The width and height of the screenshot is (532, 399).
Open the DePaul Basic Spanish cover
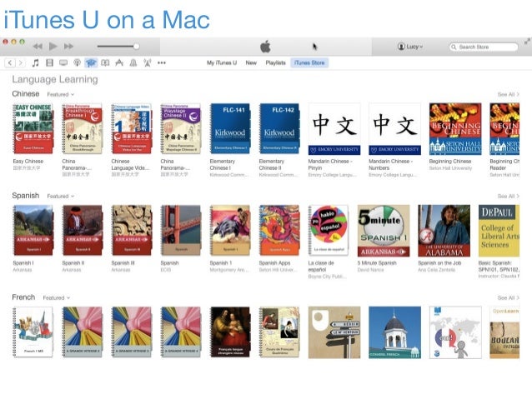(x=499, y=231)
